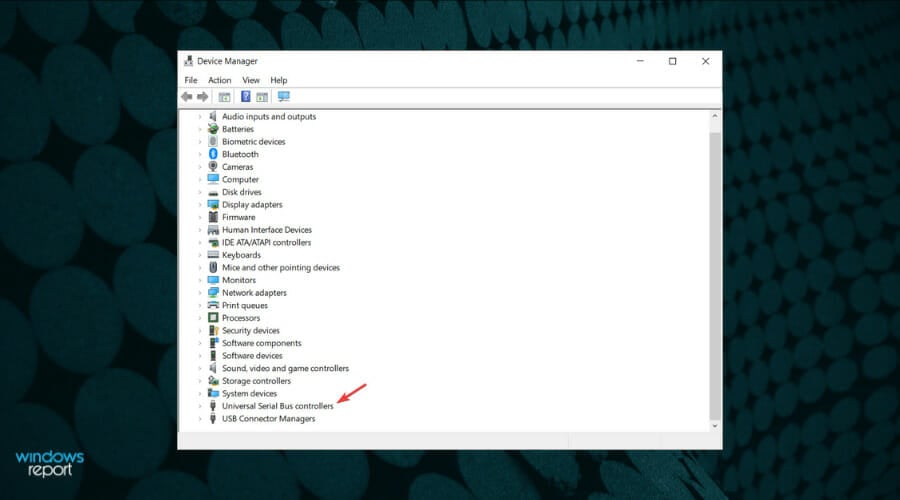900x500 pixels.
Task: Minimize the Device Manager window
Action: coord(641,61)
